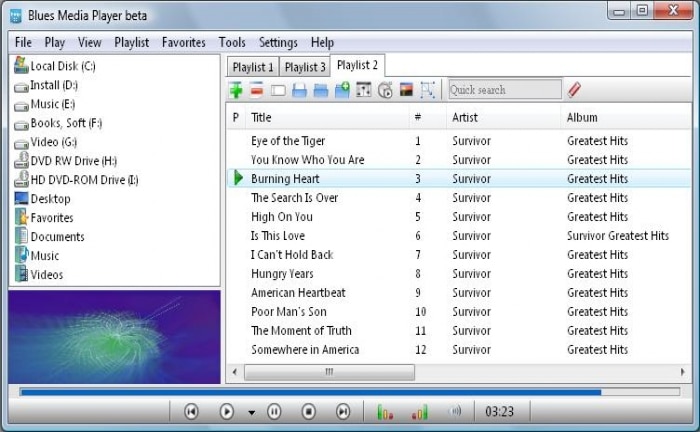Viewport: 700px width, 432px height.
Task: Open the Favorites menu
Action: (183, 42)
